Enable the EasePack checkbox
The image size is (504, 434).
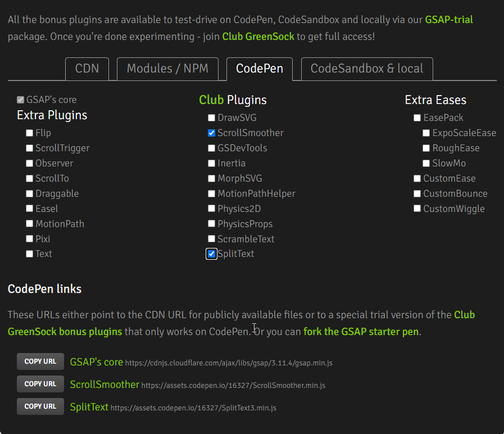tap(417, 117)
